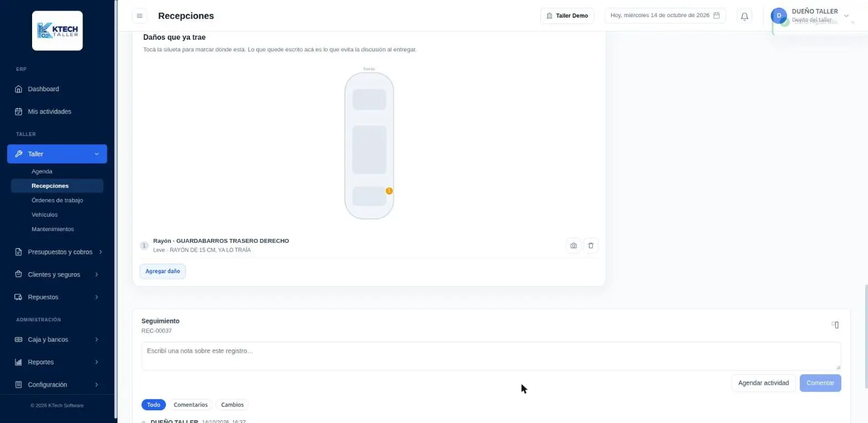
Task: Open the notifications bell
Action: pos(745,16)
